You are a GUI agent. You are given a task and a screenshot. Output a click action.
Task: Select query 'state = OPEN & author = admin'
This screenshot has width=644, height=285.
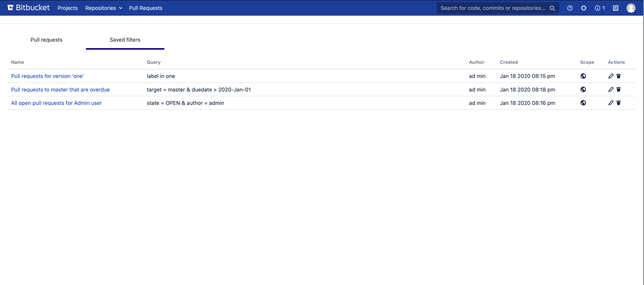click(x=186, y=103)
